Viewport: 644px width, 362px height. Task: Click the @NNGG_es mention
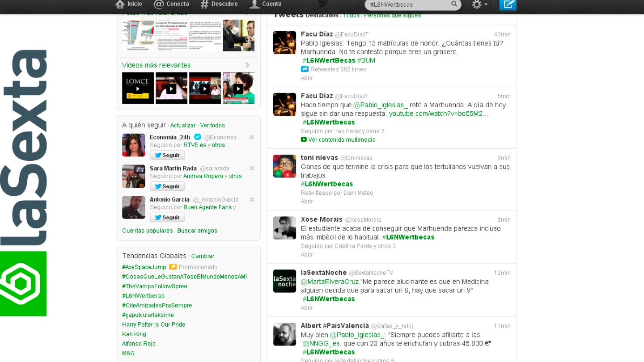coord(321,344)
